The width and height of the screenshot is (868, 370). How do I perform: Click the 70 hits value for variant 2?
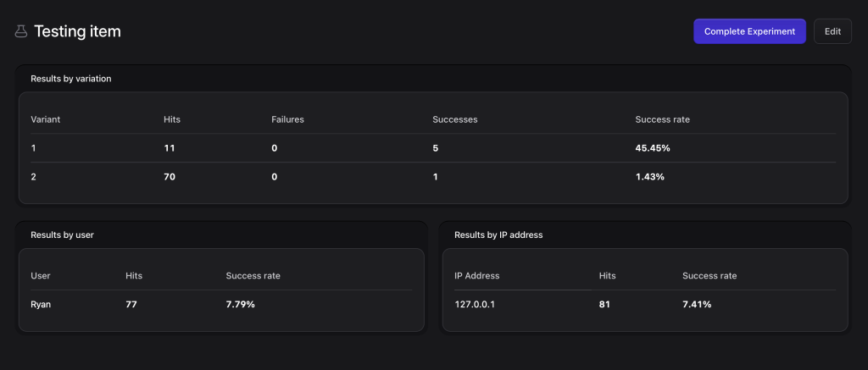click(x=170, y=176)
